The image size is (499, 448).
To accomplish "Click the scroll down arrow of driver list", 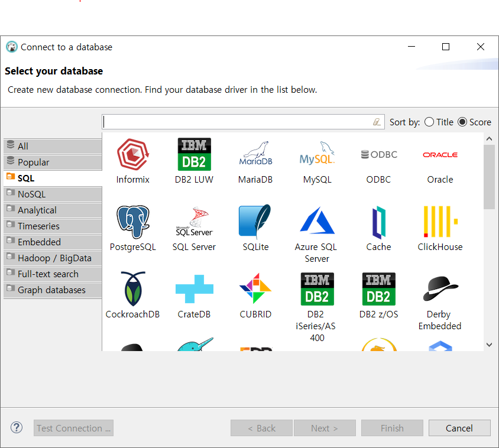I will pyautogui.click(x=489, y=345).
